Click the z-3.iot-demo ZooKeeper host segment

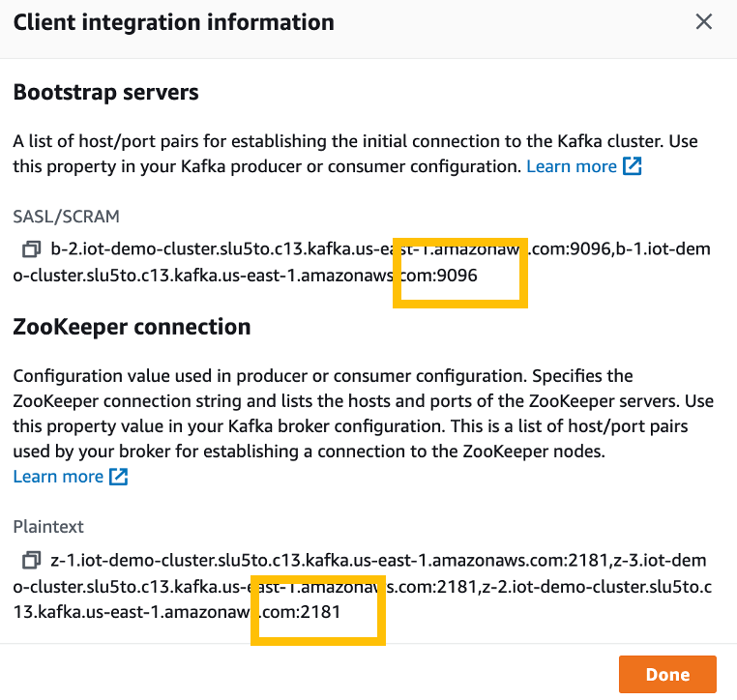pyautogui.click(x=660, y=560)
